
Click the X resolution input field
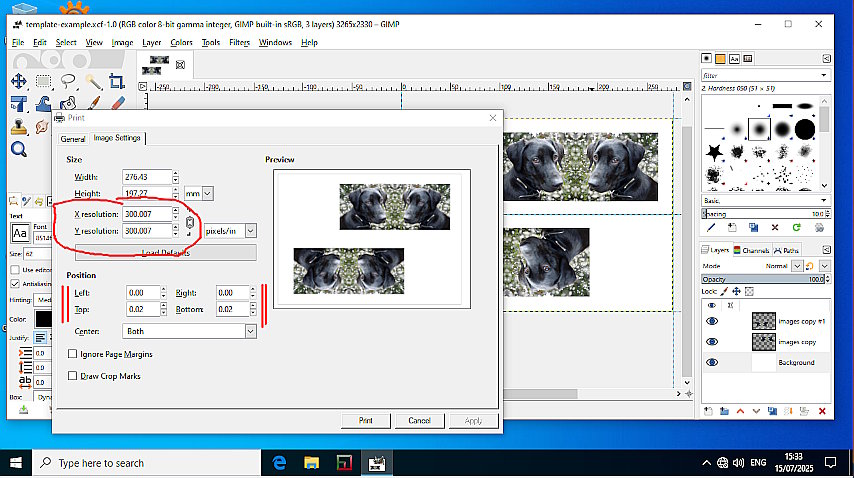(147, 214)
